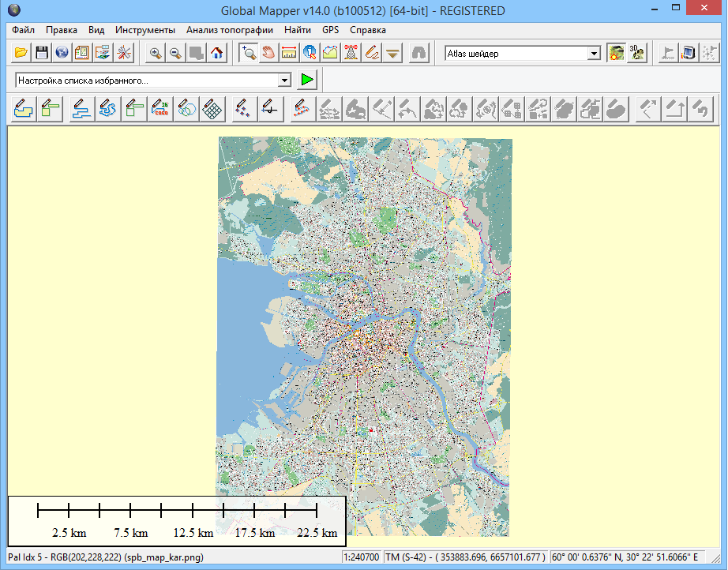Click the Zoom Out magnifier icon
The width and height of the screenshot is (728, 570).
[x=175, y=54]
